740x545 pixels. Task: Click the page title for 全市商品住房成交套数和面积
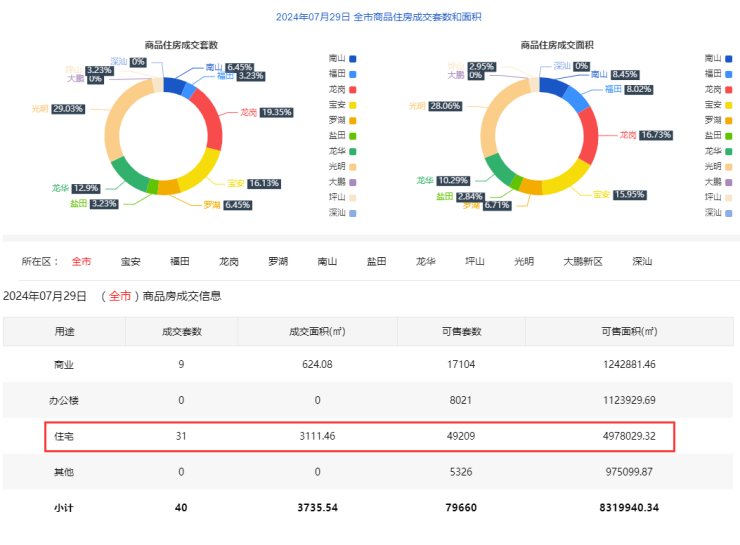coord(369,17)
